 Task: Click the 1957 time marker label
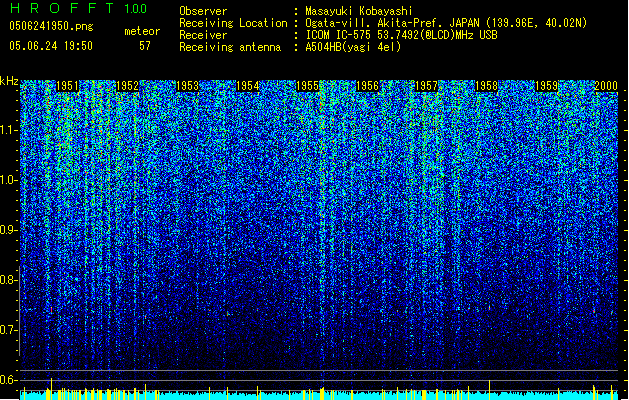pos(426,86)
